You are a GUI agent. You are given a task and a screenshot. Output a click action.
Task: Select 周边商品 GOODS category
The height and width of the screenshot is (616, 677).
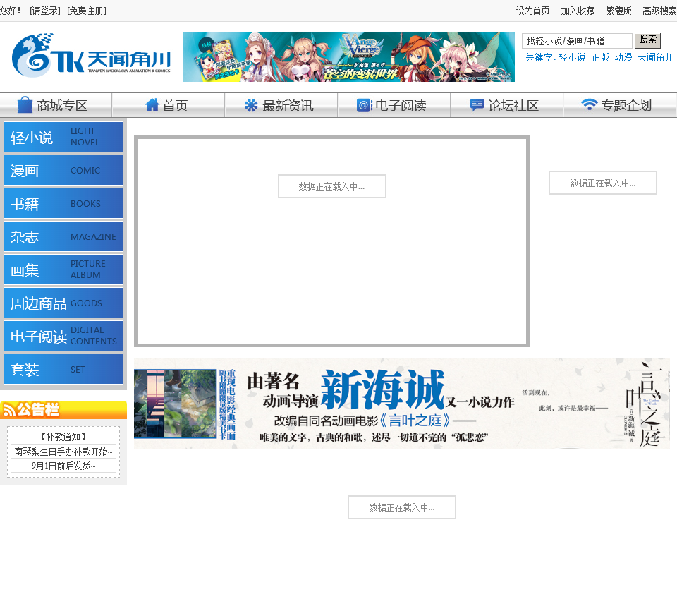coord(63,303)
